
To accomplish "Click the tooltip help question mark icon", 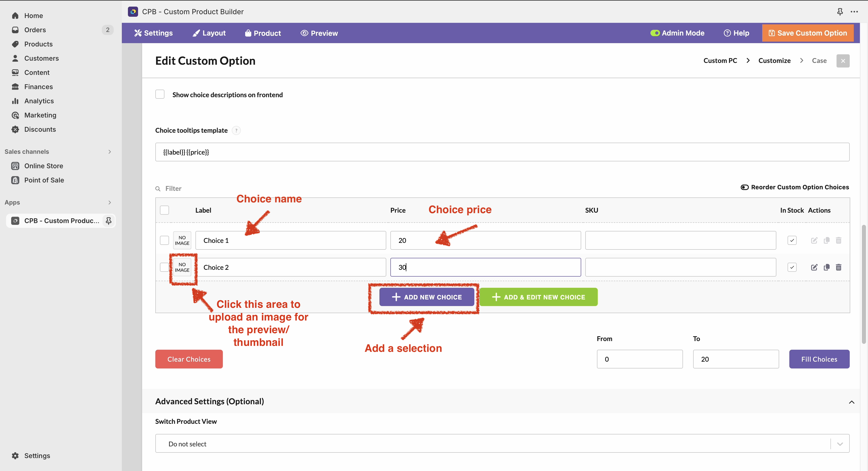I will pyautogui.click(x=236, y=130).
